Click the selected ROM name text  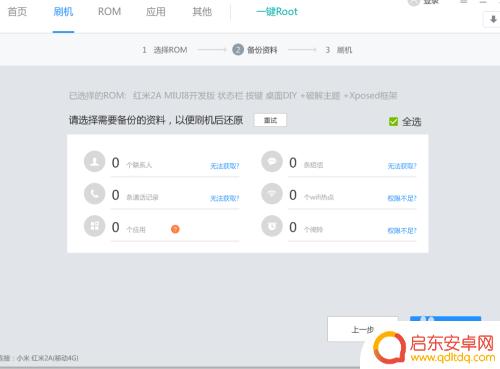(265, 96)
